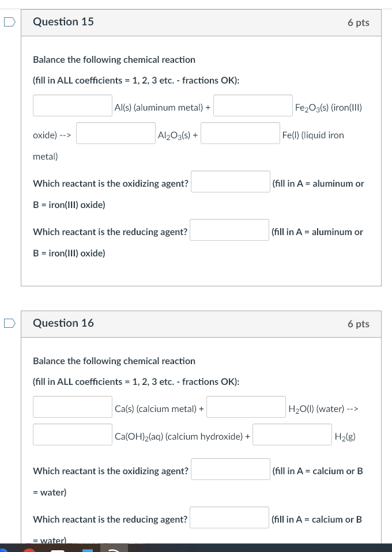Image resolution: width=392 pixels, height=552 pixels.
Task: Click the coefficient box before Fe(l)
Action: click(x=240, y=133)
